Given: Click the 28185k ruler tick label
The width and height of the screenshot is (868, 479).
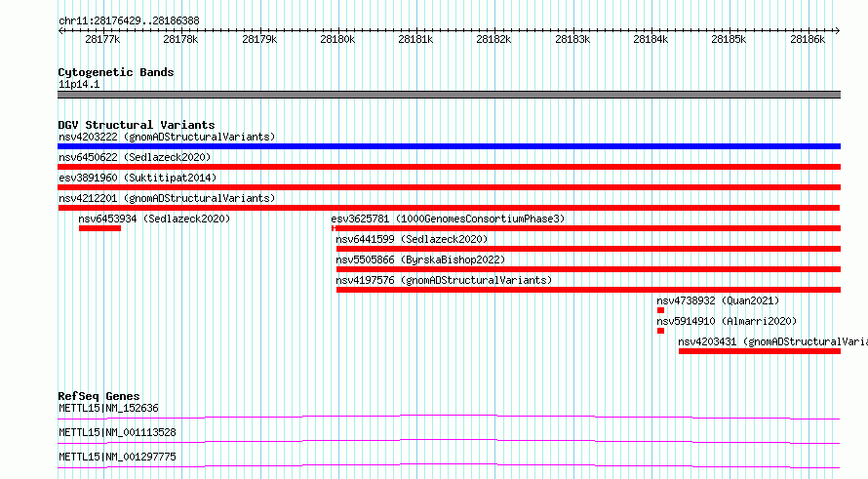Looking at the screenshot, I should pos(730,40).
